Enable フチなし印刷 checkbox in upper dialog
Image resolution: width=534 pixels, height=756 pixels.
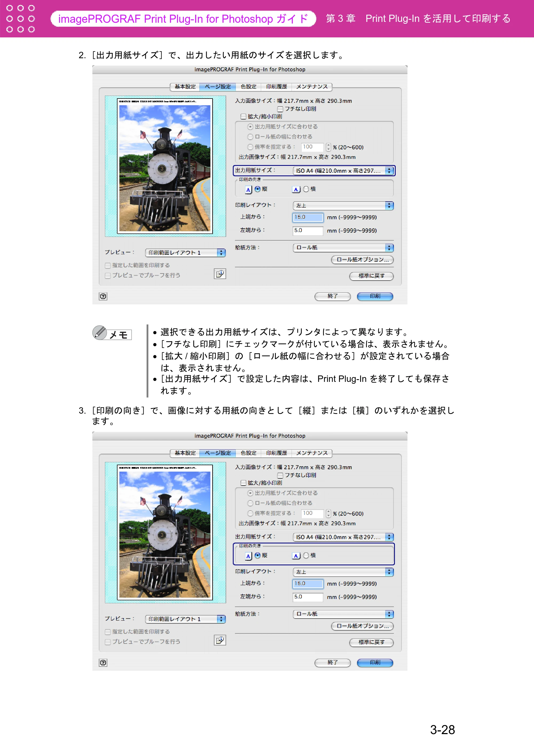click(x=280, y=109)
